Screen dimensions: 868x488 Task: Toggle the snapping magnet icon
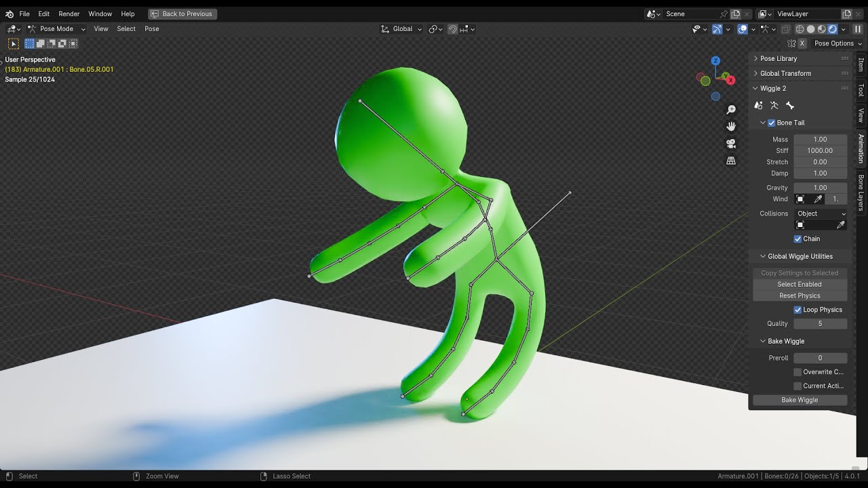click(453, 29)
